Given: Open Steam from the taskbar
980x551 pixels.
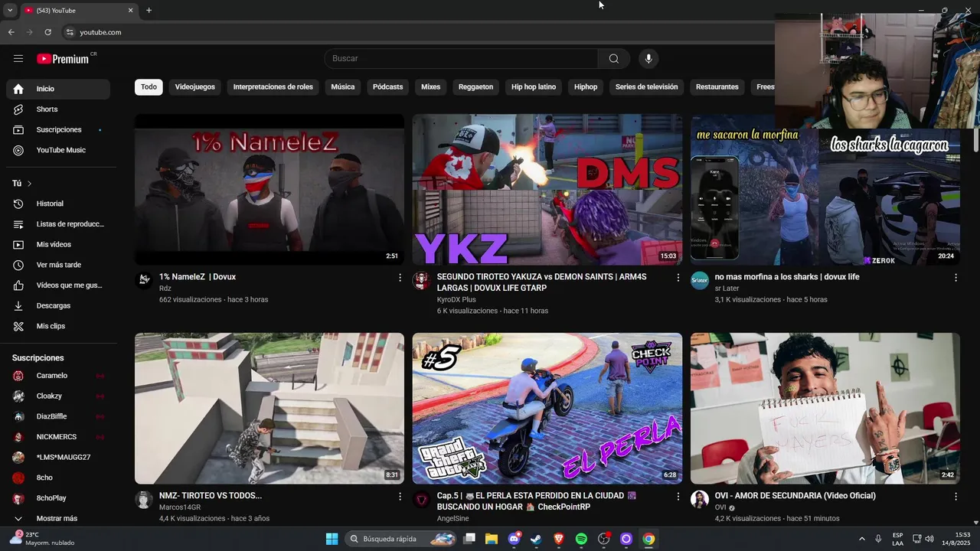Looking at the screenshot, I should [x=536, y=539].
